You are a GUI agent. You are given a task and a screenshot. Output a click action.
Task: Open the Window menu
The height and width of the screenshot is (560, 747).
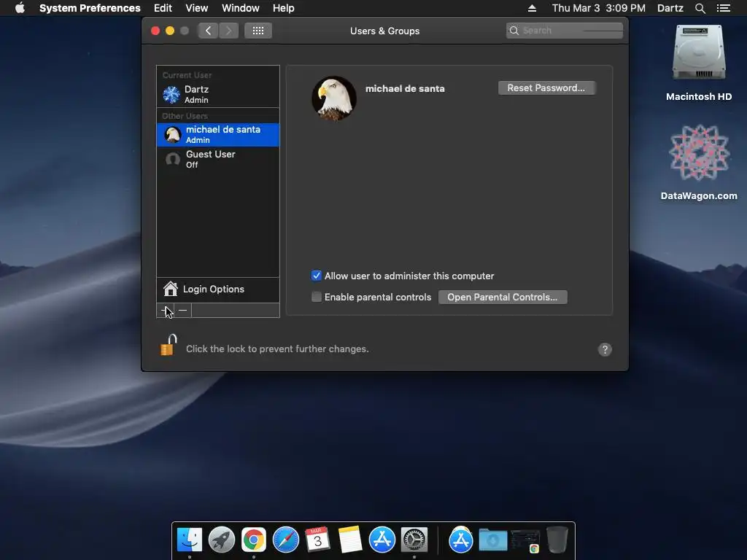coord(241,8)
